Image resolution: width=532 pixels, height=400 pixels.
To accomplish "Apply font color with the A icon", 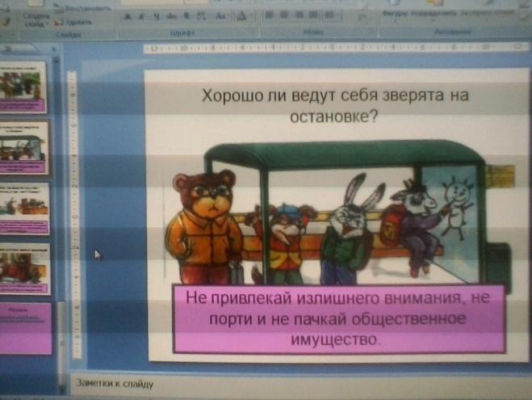I will click(x=241, y=16).
